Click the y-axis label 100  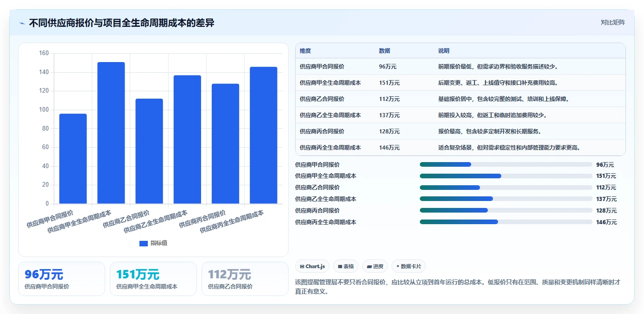pos(44,110)
